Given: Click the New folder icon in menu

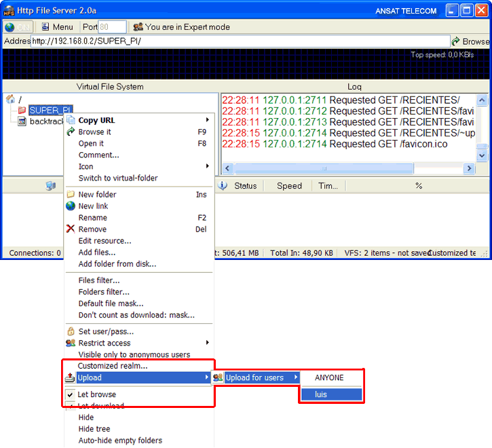Looking at the screenshot, I should (x=71, y=195).
